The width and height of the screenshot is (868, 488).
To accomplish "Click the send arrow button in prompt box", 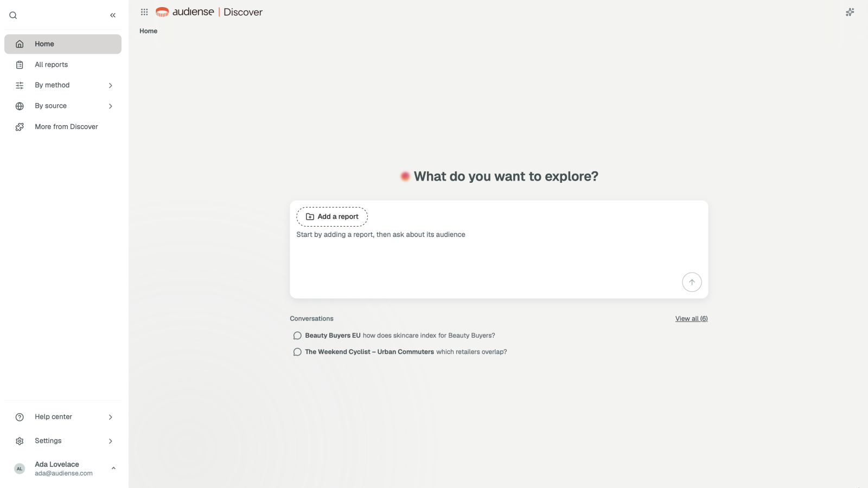I will (692, 282).
